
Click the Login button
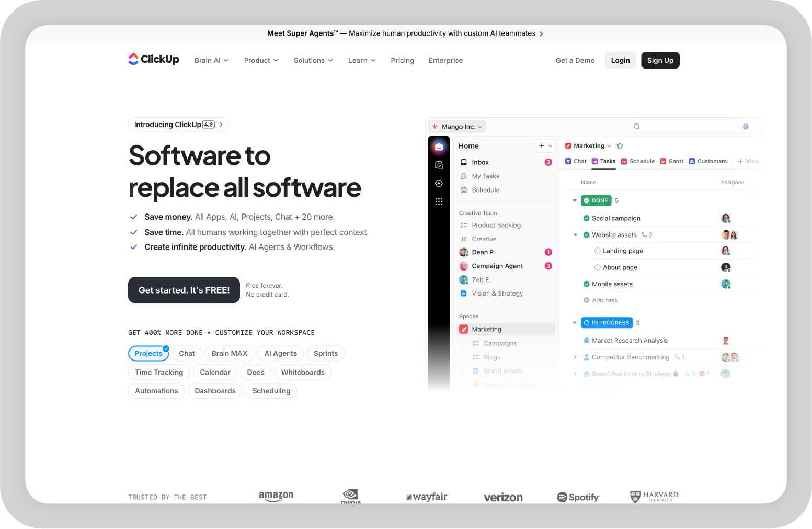[620, 60]
